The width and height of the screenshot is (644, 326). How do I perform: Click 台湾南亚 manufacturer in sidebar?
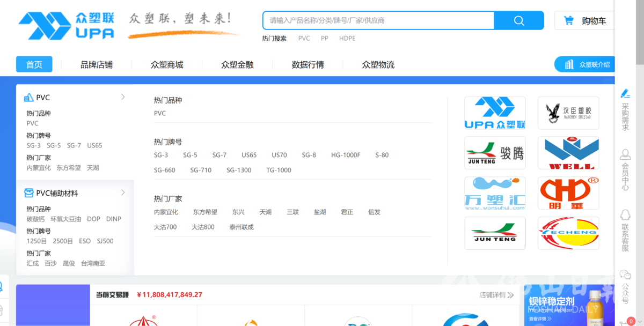(93, 263)
